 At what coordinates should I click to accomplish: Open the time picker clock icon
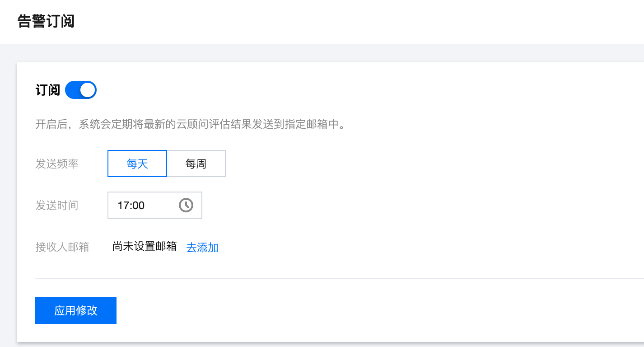(186, 205)
